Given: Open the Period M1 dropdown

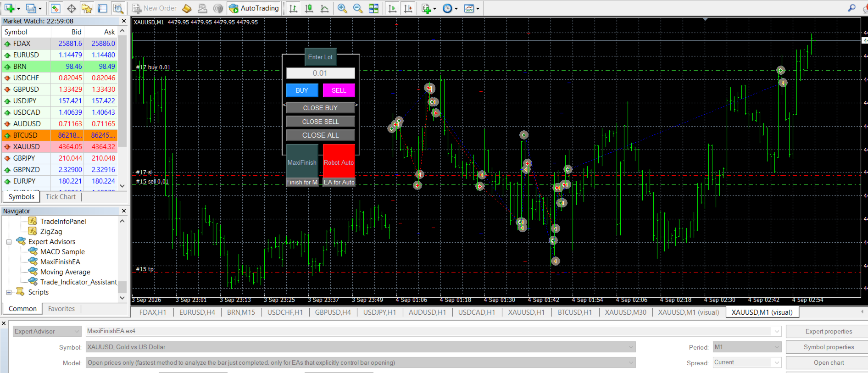Looking at the screenshot, I should coord(747,347).
